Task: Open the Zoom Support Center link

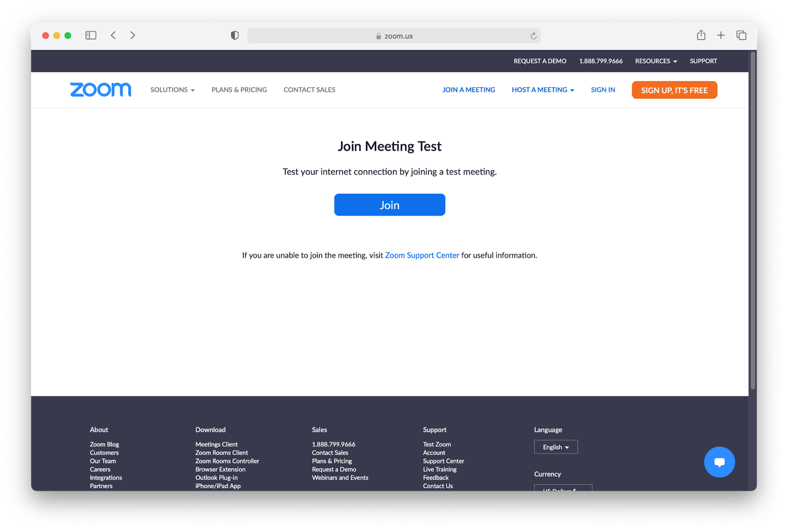Action: [422, 255]
